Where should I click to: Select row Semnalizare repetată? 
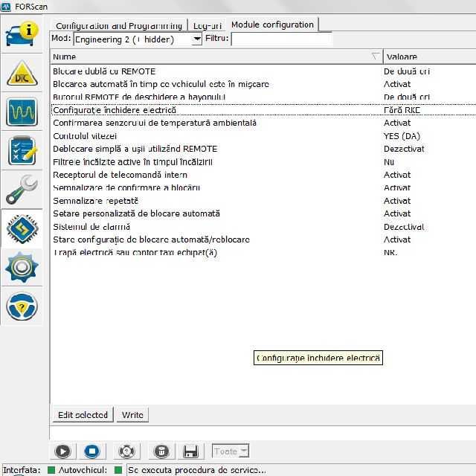[x=263, y=201]
